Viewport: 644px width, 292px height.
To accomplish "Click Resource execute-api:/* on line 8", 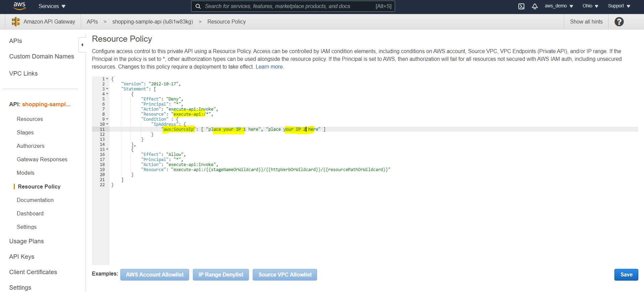I will pyautogui.click(x=177, y=114).
